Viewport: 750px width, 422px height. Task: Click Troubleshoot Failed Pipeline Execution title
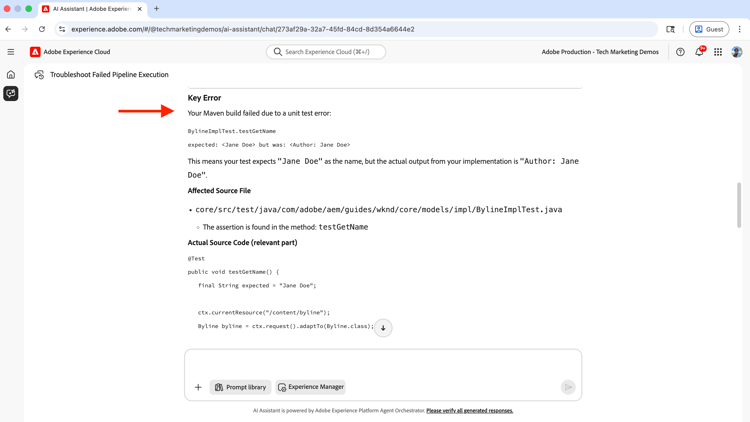(109, 75)
